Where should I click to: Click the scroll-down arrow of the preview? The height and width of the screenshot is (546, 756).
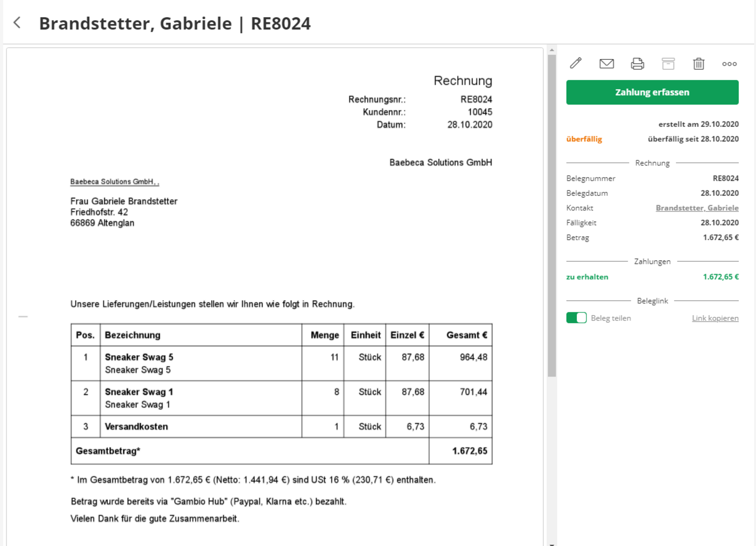(552, 544)
